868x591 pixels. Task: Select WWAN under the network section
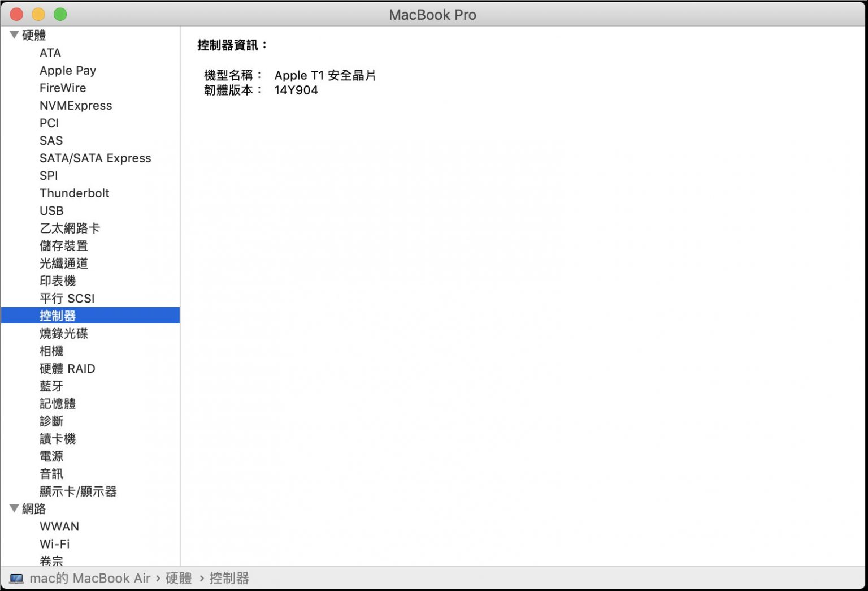[x=59, y=526]
